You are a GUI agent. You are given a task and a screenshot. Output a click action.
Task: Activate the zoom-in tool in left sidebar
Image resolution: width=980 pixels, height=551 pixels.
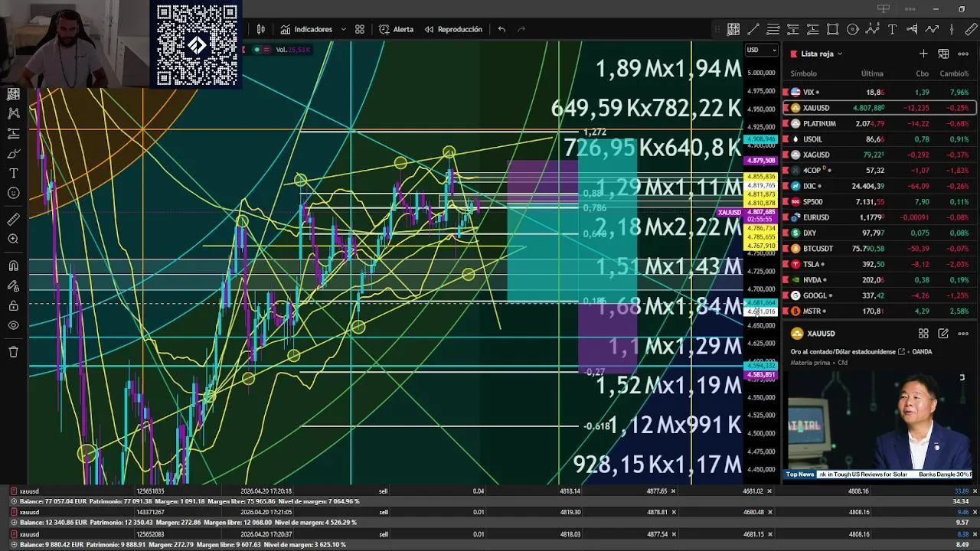tap(13, 240)
